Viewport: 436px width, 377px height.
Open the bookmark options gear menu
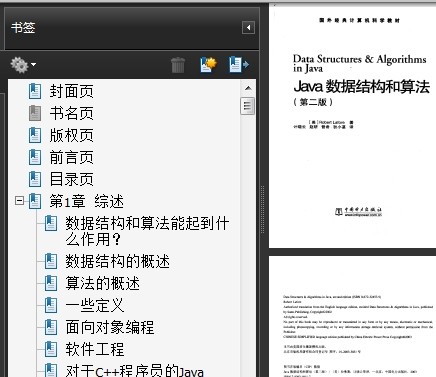23,65
